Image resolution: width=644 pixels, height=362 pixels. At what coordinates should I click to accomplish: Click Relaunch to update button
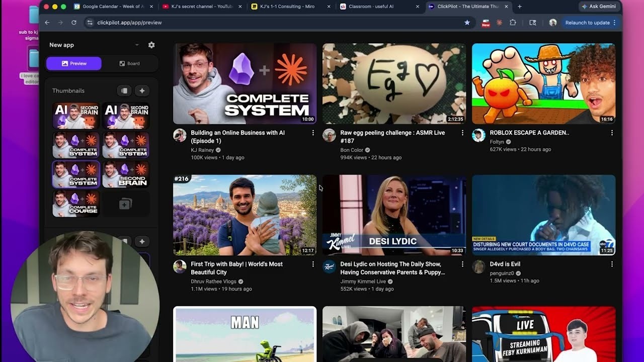pyautogui.click(x=590, y=23)
